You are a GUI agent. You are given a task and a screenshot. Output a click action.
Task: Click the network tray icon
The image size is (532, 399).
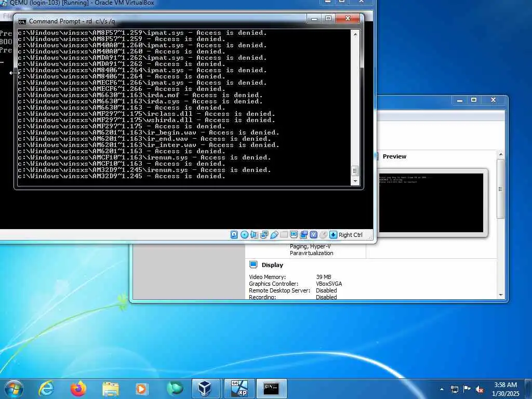455,389
